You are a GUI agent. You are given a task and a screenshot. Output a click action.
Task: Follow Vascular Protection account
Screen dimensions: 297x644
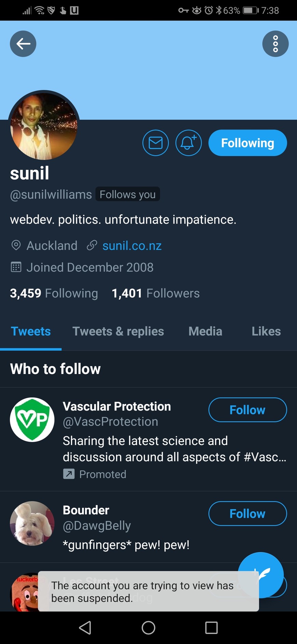247,410
